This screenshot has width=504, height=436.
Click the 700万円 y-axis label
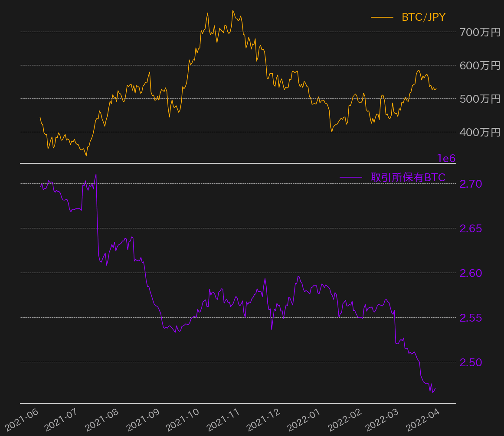click(x=480, y=32)
